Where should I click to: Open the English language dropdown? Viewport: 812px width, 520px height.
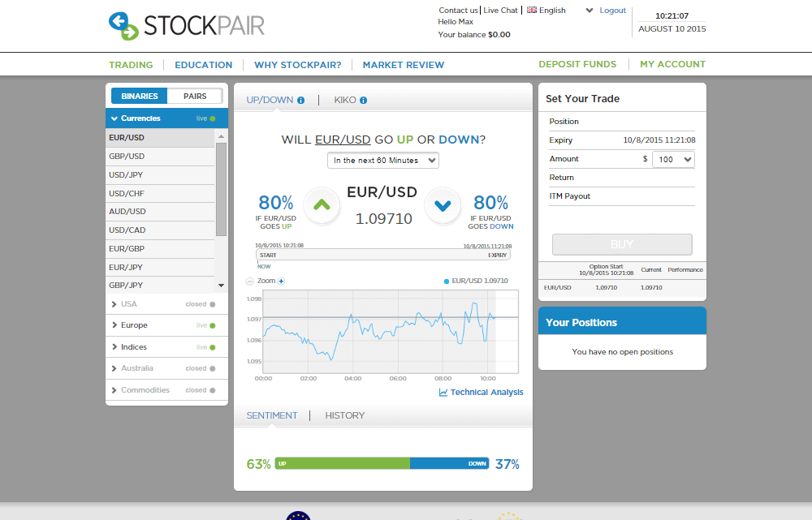pyautogui.click(x=559, y=11)
